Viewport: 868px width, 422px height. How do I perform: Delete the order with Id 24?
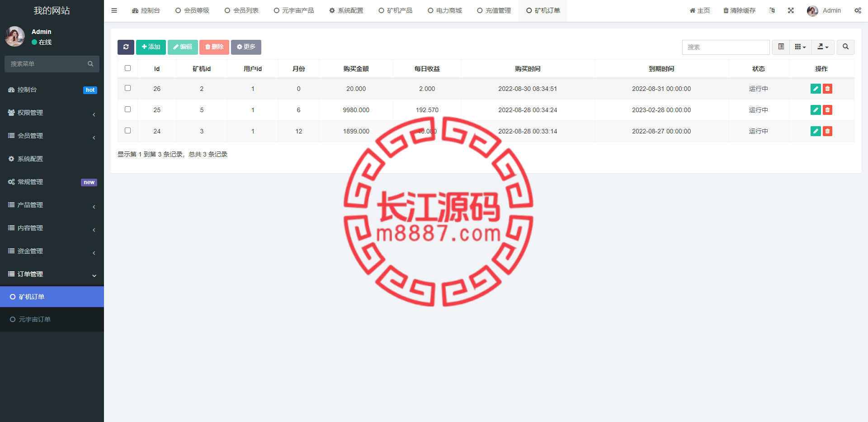827,131
